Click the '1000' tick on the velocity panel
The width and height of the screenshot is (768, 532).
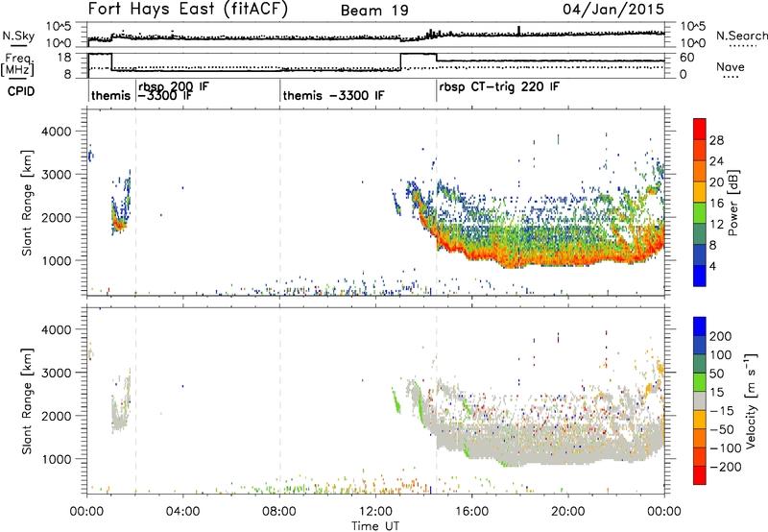click(x=56, y=459)
